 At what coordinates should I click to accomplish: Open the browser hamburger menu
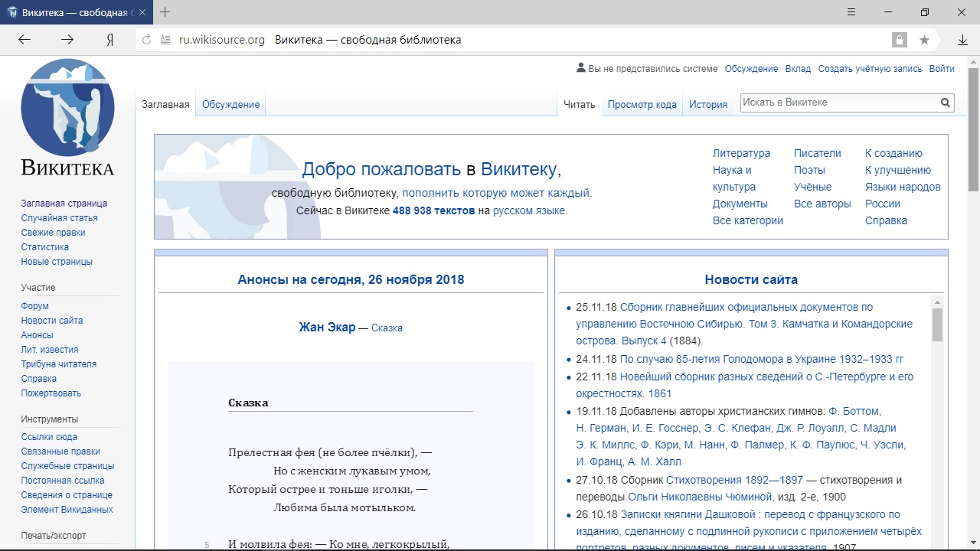pyautogui.click(x=851, y=12)
